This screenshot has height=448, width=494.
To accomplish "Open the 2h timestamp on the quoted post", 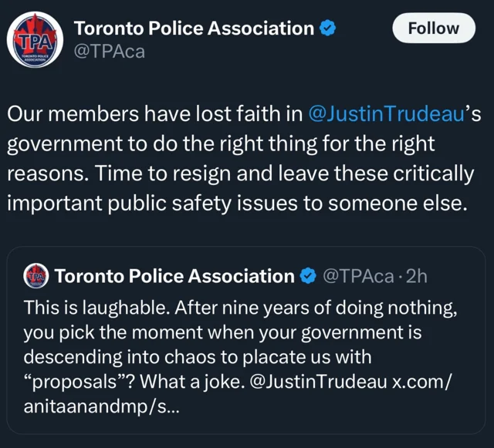I will (415, 276).
